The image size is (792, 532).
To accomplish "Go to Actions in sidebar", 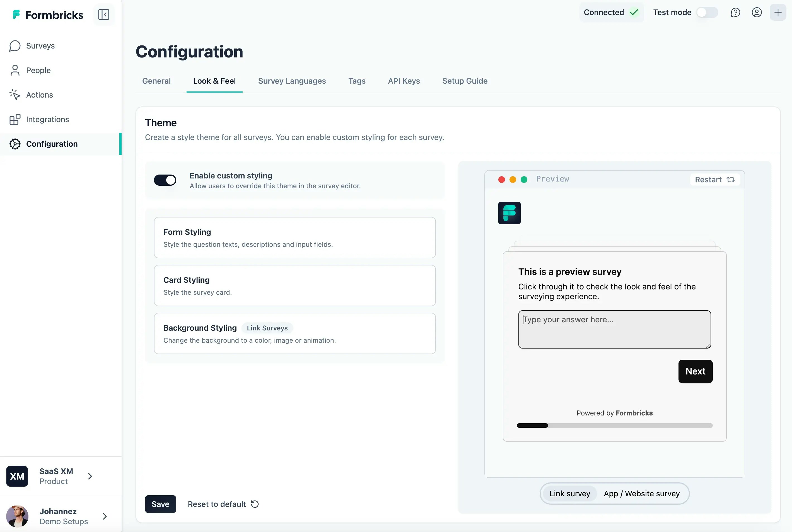I will click(x=39, y=95).
